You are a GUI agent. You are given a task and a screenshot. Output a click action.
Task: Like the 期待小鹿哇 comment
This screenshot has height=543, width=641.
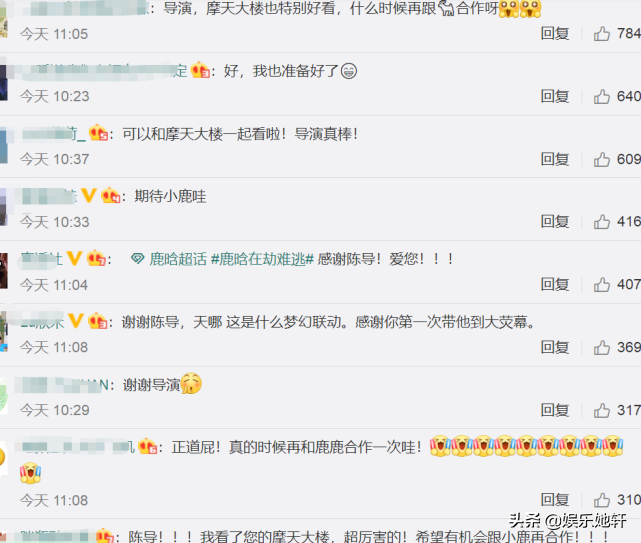[x=602, y=222]
